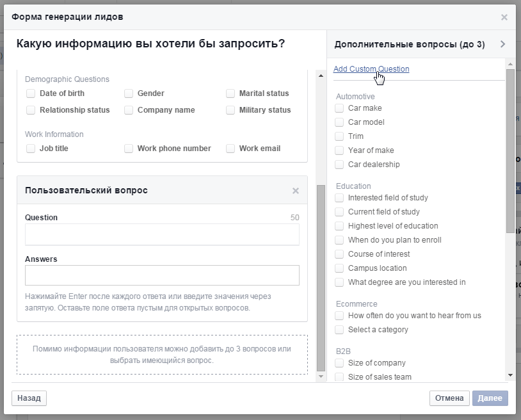Click the Add Custom Question link
Viewport: 521px width, 420px height.
pyautogui.click(x=371, y=69)
